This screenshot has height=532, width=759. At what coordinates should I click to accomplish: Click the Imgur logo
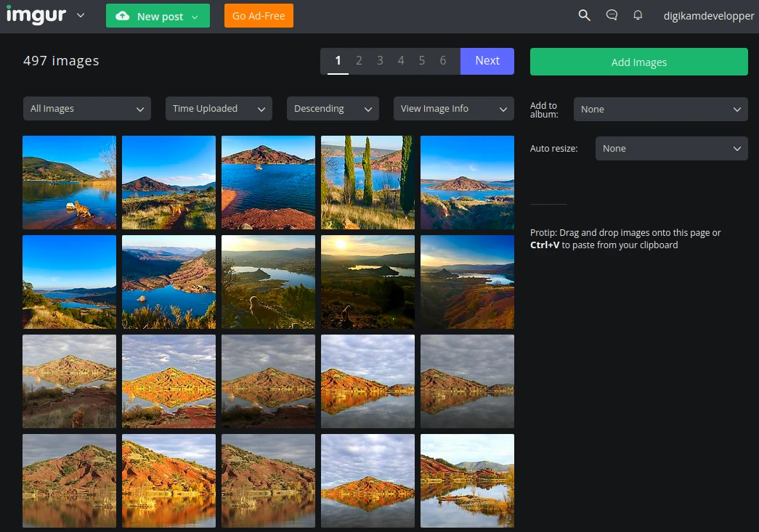(x=36, y=15)
